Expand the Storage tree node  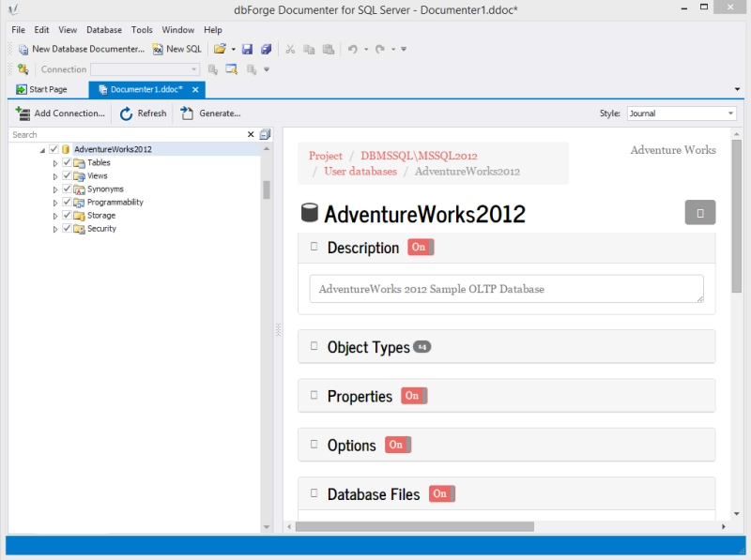(x=55, y=216)
